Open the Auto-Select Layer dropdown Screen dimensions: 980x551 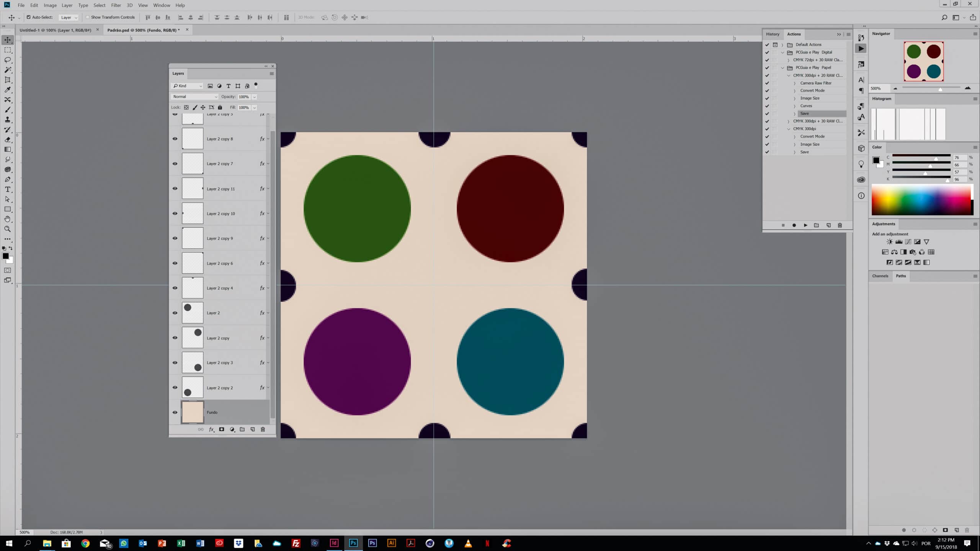[x=69, y=17]
